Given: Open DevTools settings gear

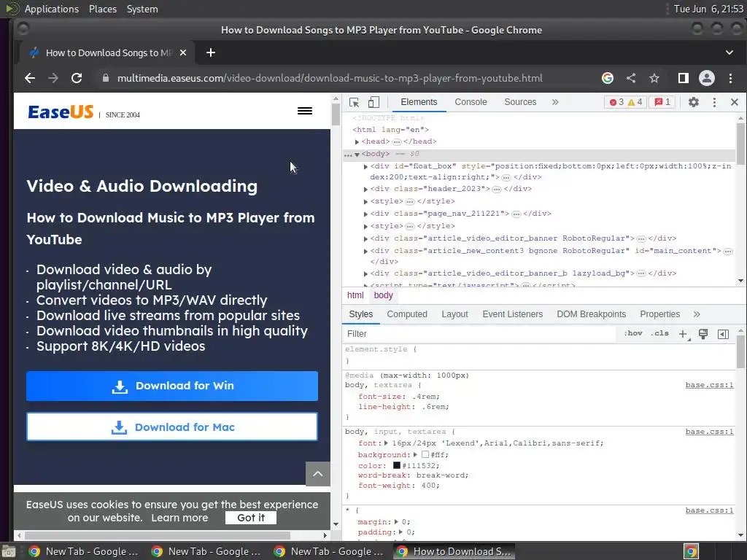Looking at the screenshot, I should click(x=694, y=102).
